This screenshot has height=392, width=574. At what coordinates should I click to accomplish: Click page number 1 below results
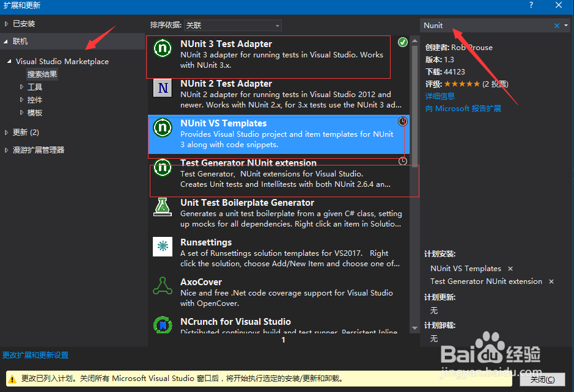(283, 339)
